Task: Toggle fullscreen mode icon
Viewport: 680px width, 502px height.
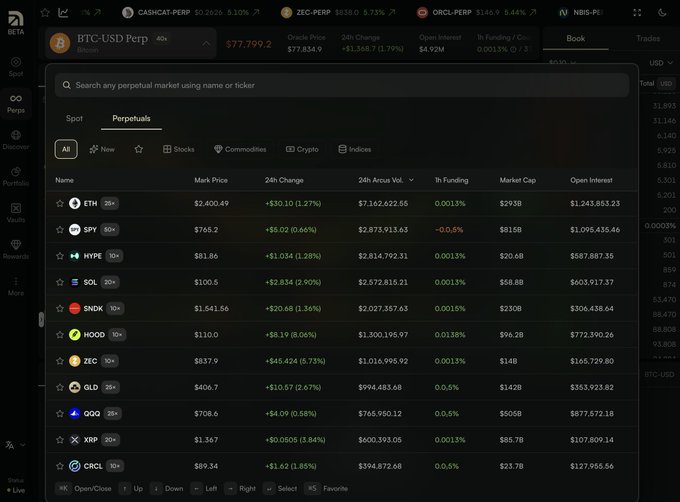Action: tap(637, 13)
